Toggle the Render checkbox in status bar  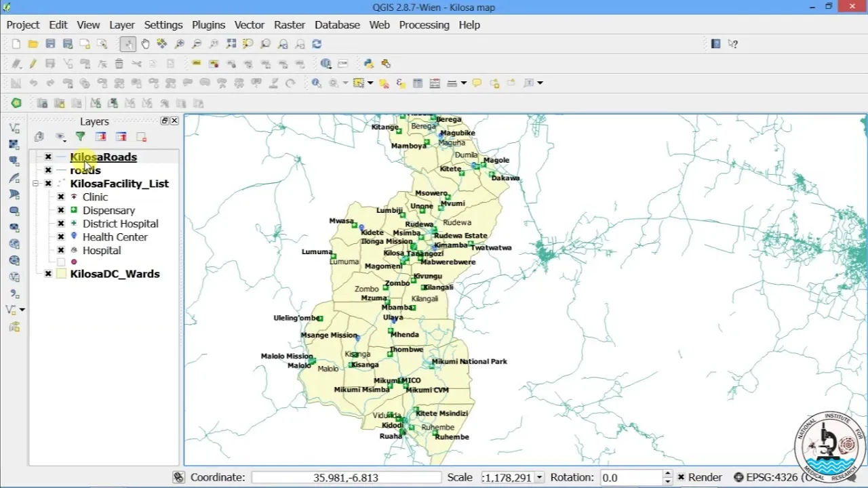[x=681, y=477]
